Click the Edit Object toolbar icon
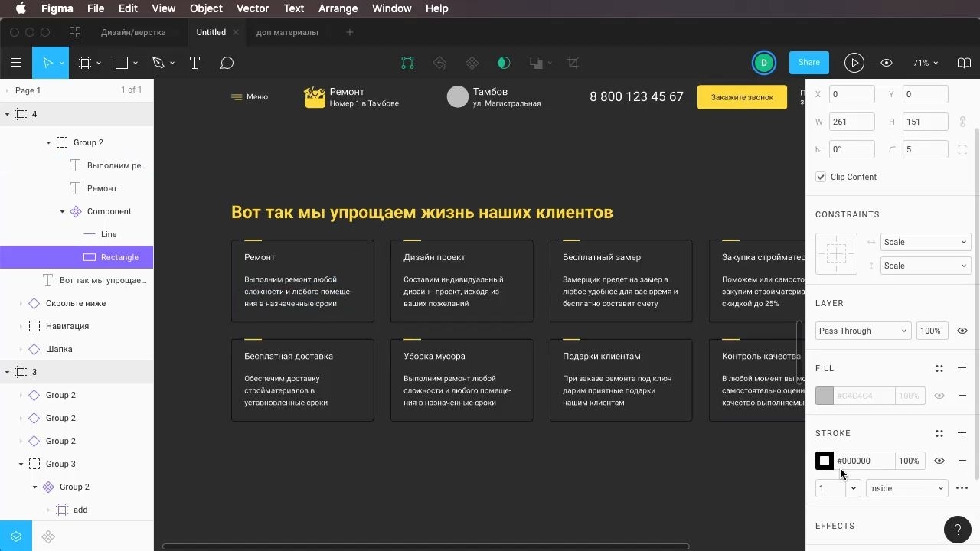Image resolution: width=980 pixels, height=551 pixels. [407, 63]
